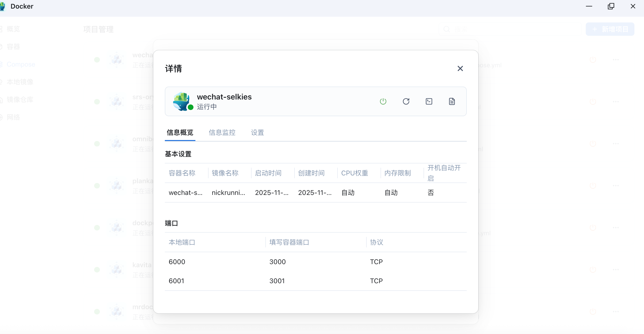Screen dimensions: 644x334
Task: Toggle power for the first project row
Action: click(593, 60)
